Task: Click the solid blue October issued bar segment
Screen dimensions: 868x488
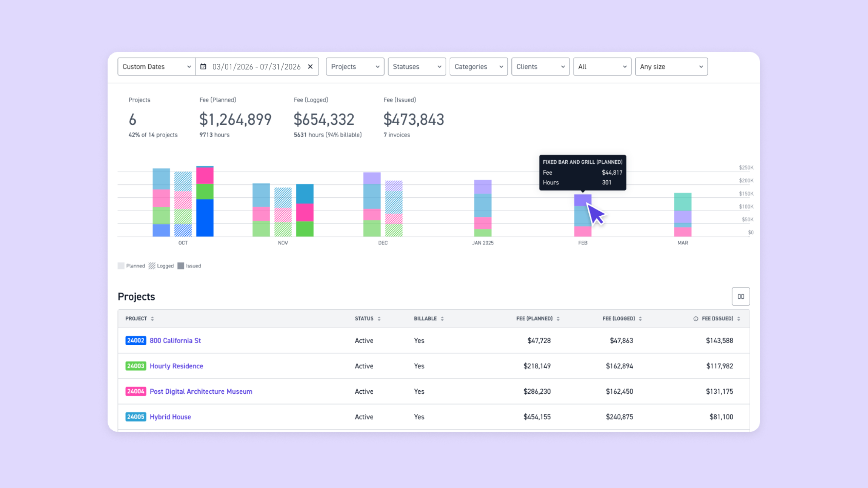Action: [x=205, y=218]
